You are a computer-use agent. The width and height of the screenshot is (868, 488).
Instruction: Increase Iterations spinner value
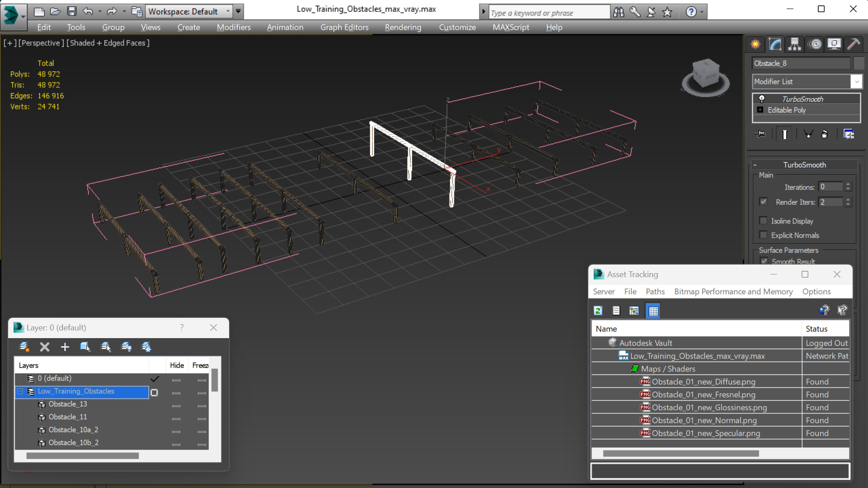pos(848,185)
